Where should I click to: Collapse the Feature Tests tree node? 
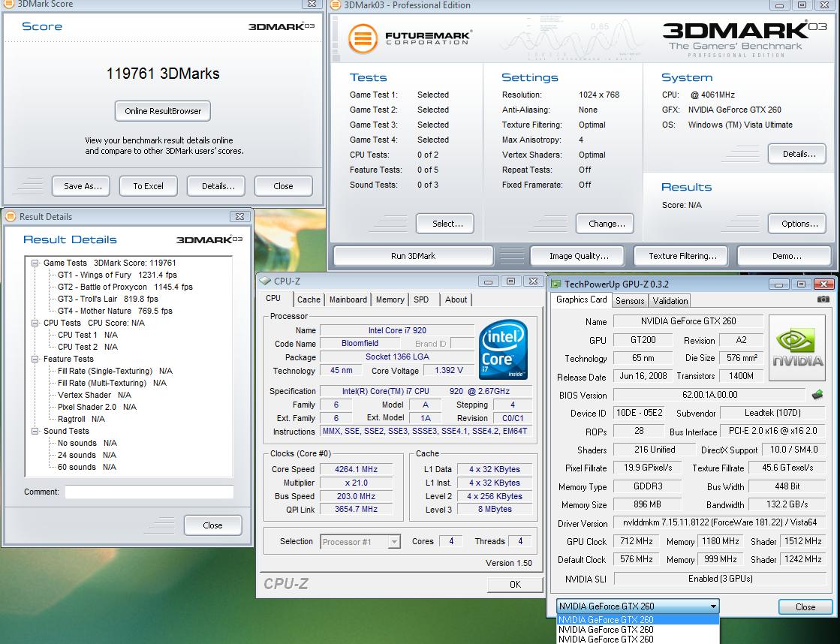coord(35,359)
